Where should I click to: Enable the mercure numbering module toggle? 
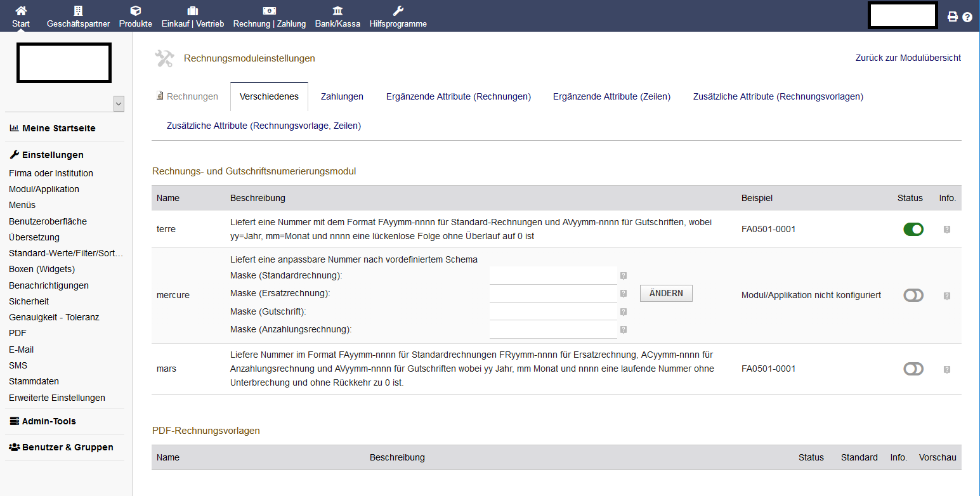(913, 295)
